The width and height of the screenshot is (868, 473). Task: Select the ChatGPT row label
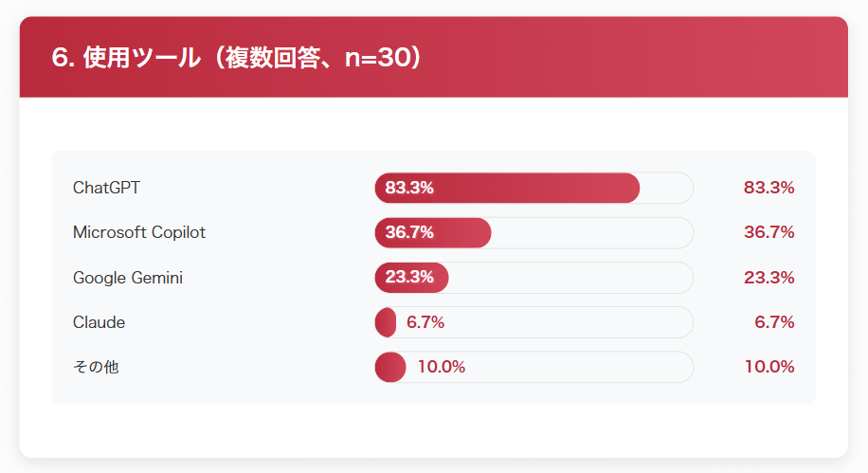pyautogui.click(x=106, y=188)
